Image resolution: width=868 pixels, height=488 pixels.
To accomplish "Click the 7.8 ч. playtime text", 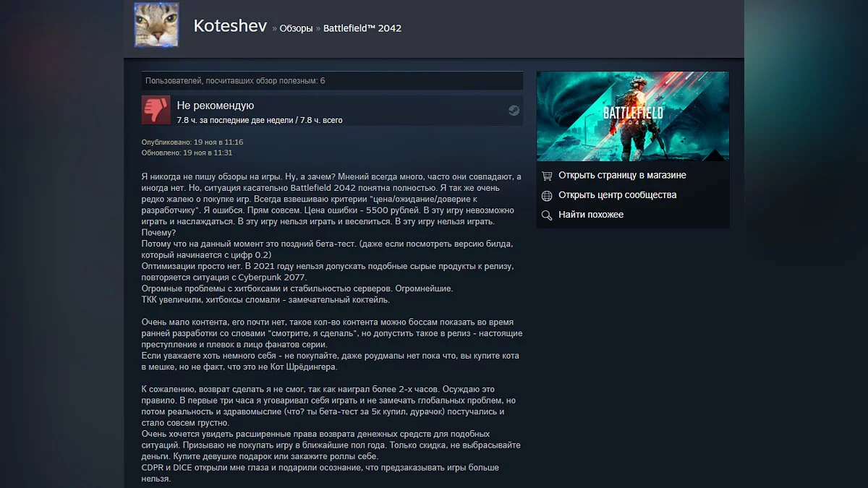I will (x=260, y=120).
